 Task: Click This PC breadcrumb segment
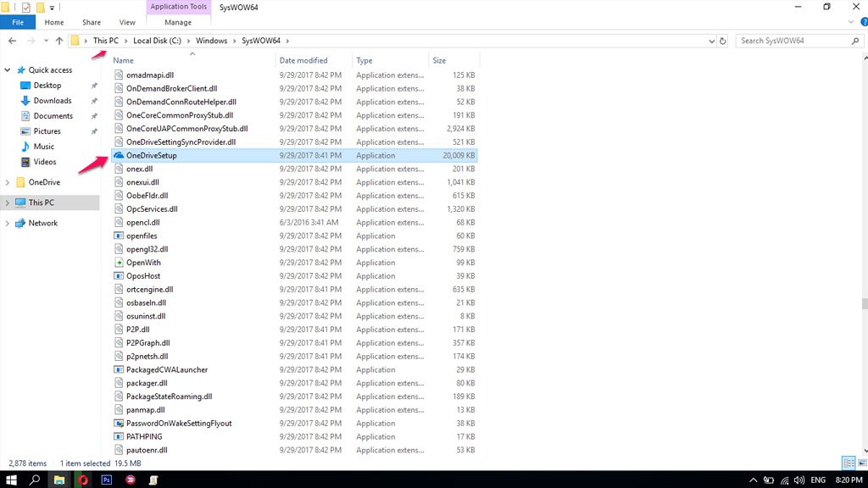coord(106,41)
